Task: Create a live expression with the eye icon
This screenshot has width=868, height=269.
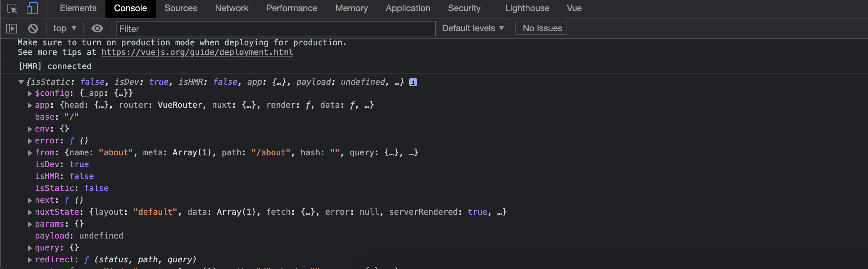Action: [x=97, y=28]
